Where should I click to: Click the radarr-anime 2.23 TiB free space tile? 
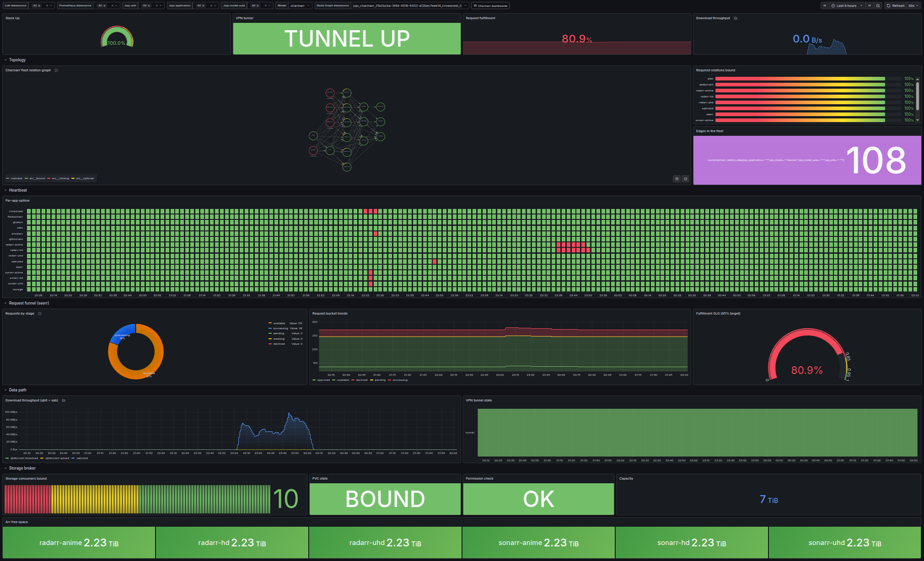[79, 543]
